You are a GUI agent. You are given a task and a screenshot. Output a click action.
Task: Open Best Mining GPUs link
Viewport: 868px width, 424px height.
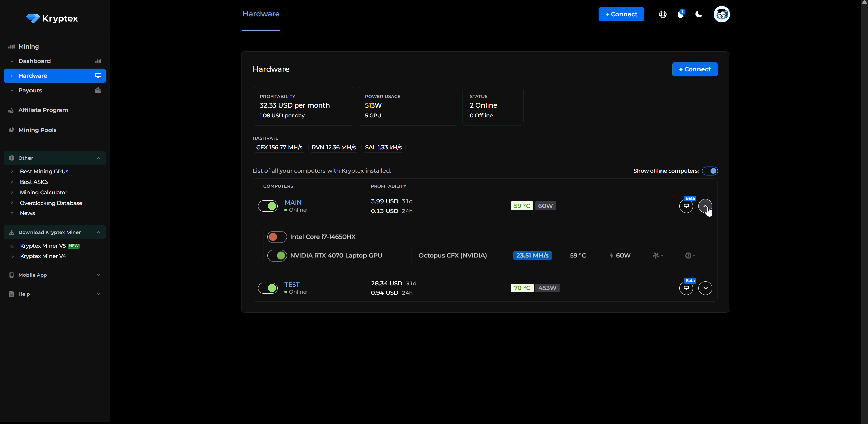click(x=44, y=172)
